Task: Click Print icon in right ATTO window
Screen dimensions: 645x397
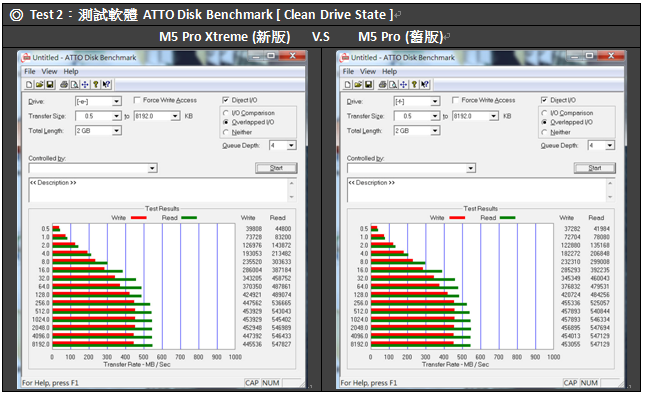Action: (383, 85)
